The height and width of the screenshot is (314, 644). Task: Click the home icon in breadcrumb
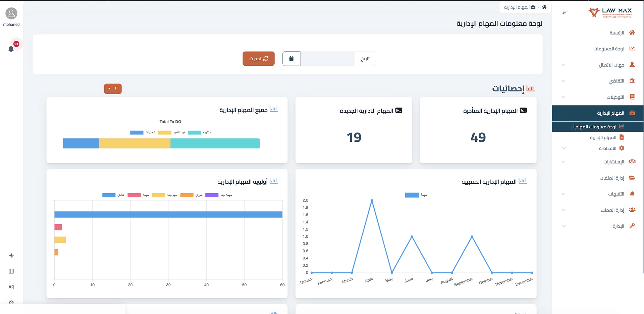544,7
